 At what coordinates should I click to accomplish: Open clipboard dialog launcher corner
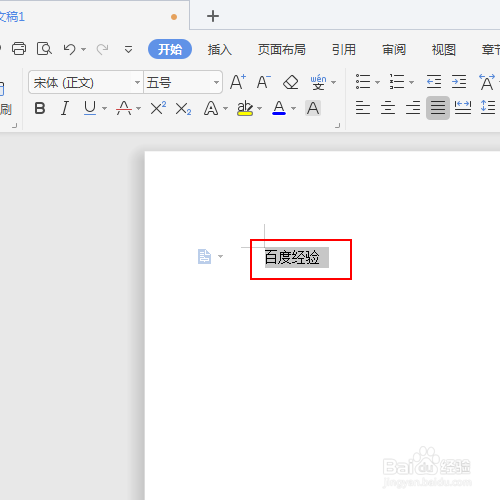pyautogui.click(x=14, y=125)
